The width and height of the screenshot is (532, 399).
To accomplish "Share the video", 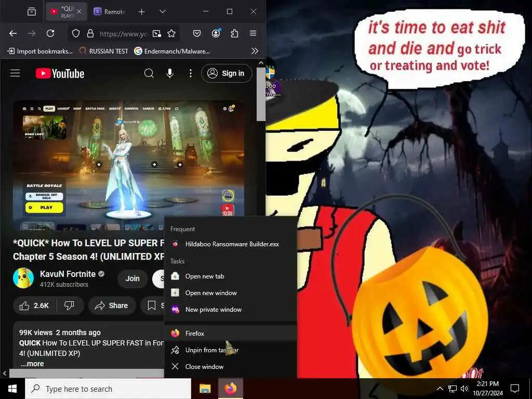I will pyautogui.click(x=112, y=305).
